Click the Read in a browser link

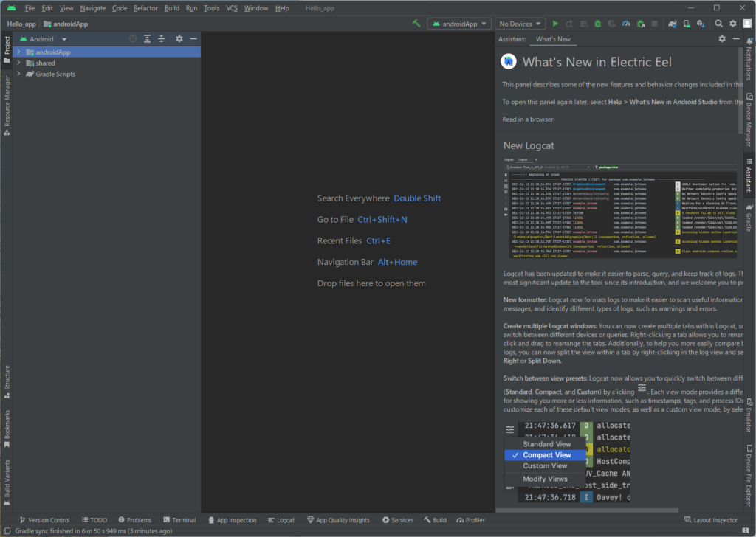(x=527, y=119)
